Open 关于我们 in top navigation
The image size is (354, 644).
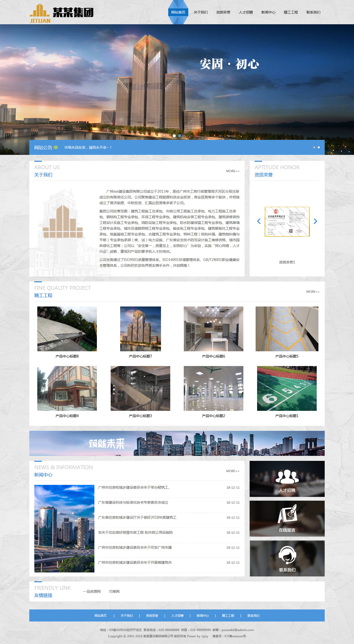(201, 12)
